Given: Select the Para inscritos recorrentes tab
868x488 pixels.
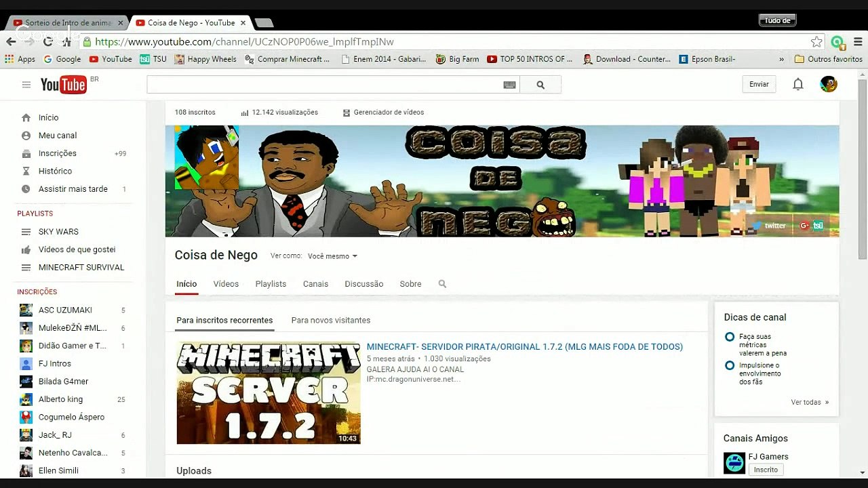Looking at the screenshot, I should (x=224, y=320).
